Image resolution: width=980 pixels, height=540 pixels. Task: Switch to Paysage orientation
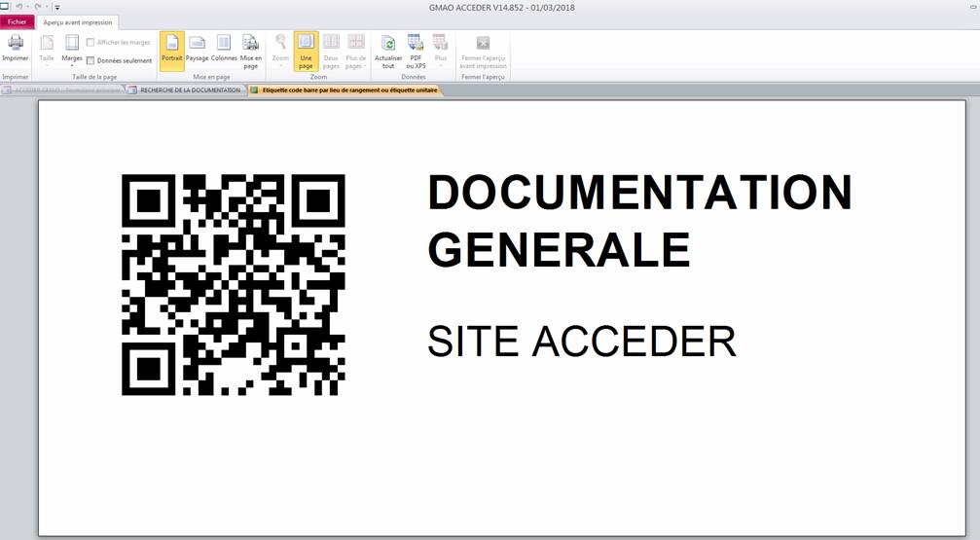click(x=197, y=50)
